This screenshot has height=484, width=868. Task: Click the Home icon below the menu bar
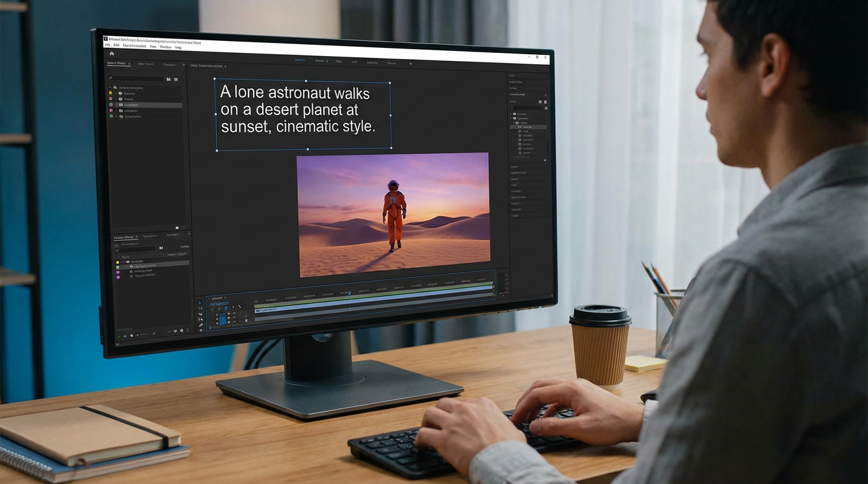coord(110,54)
